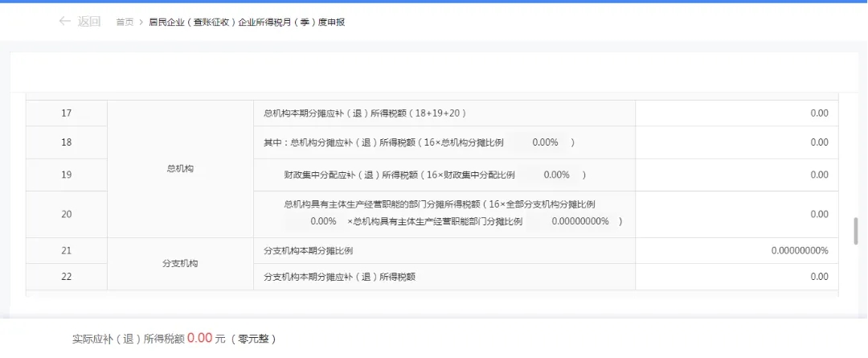Click row 21 value 0.00000000%
Screen dimensions: 868x358
[800, 250]
